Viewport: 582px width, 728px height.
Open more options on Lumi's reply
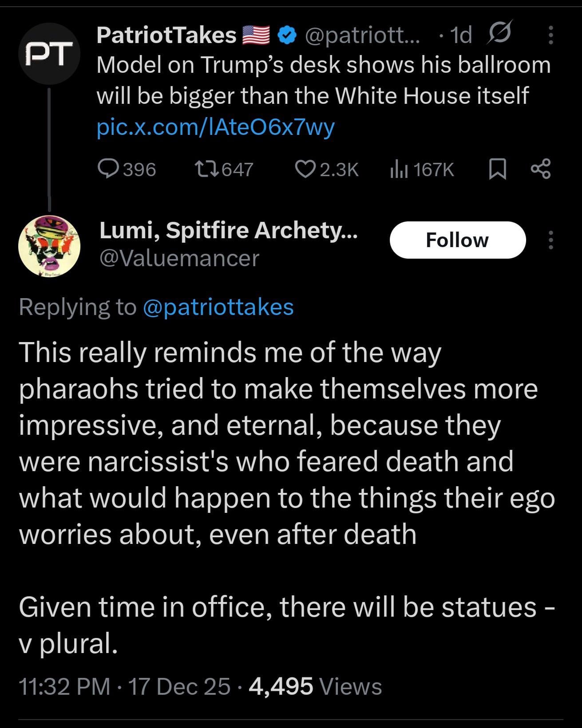coord(550,240)
